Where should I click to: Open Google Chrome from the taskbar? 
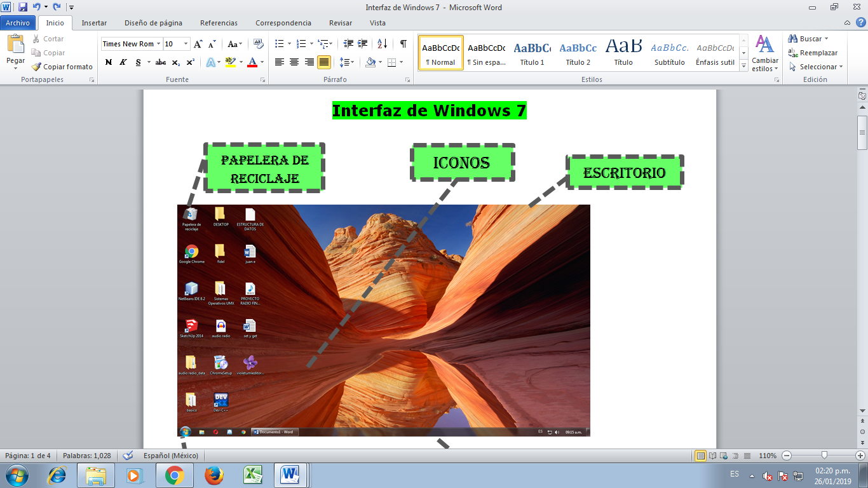click(x=173, y=474)
